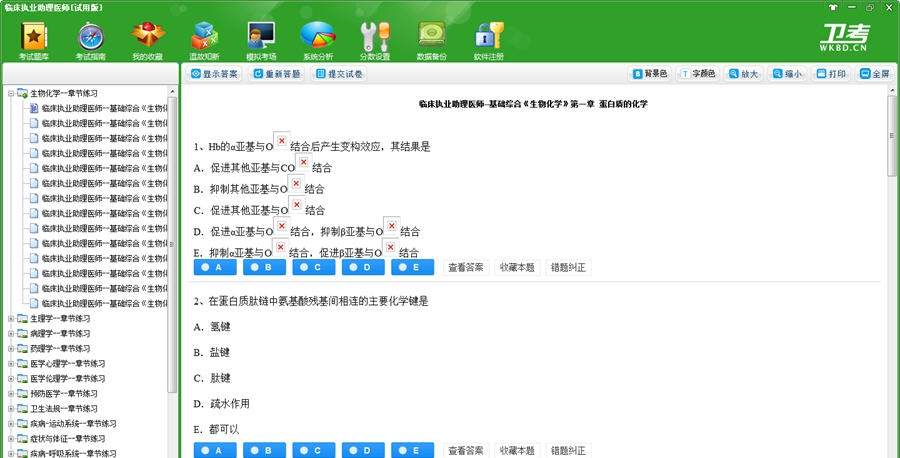Click the search field above the tree
900x458 pixels.
(x=91, y=73)
